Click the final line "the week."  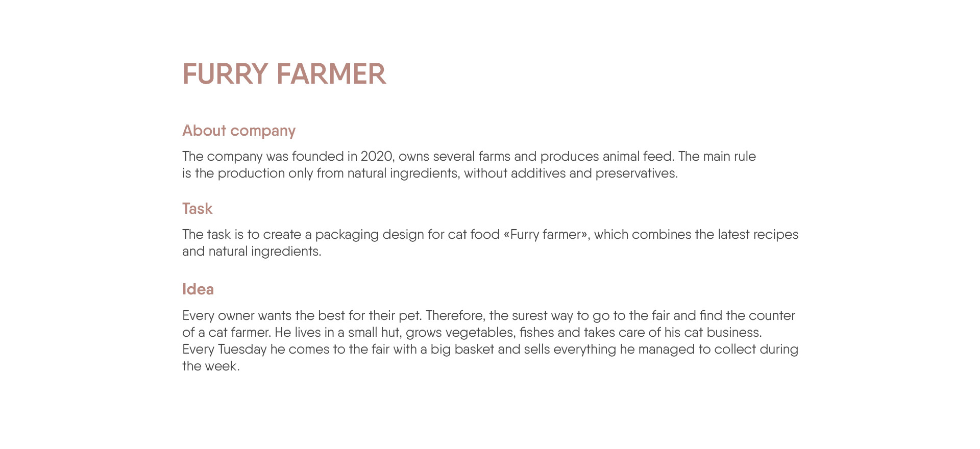pyautogui.click(x=211, y=366)
